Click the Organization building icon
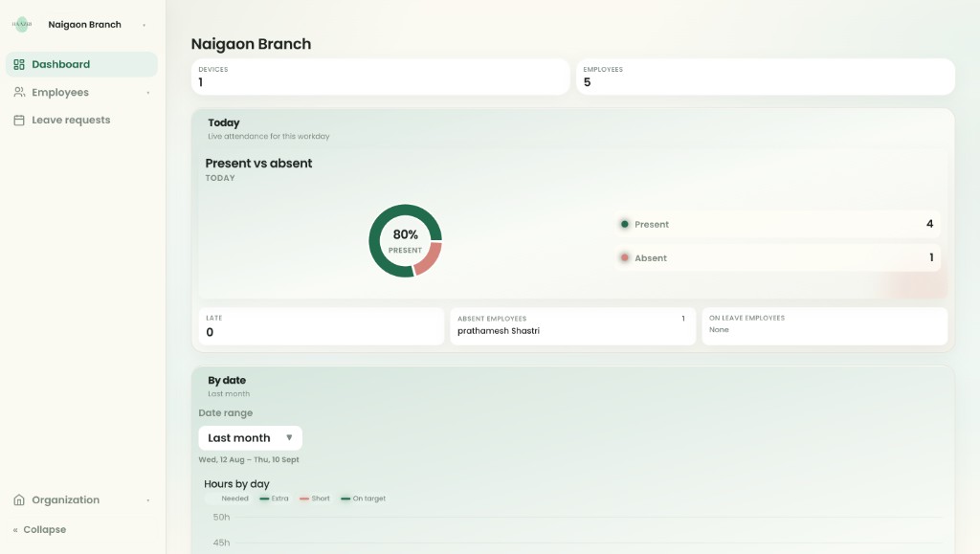 click(19, 499)
